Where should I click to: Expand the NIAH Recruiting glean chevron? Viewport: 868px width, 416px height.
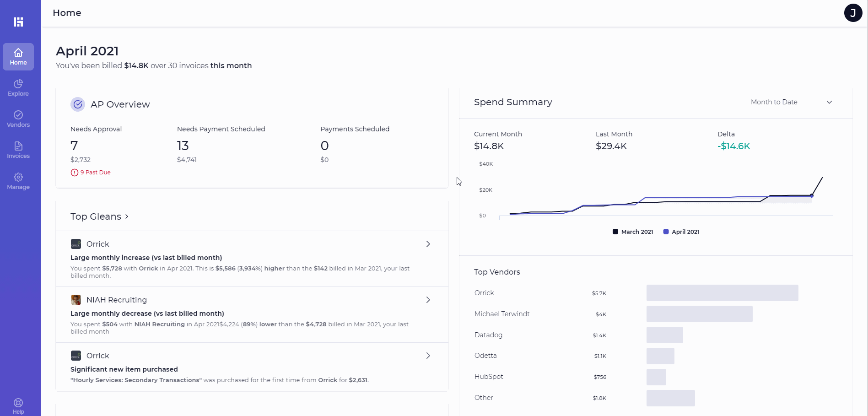click(x=428, y=300)
